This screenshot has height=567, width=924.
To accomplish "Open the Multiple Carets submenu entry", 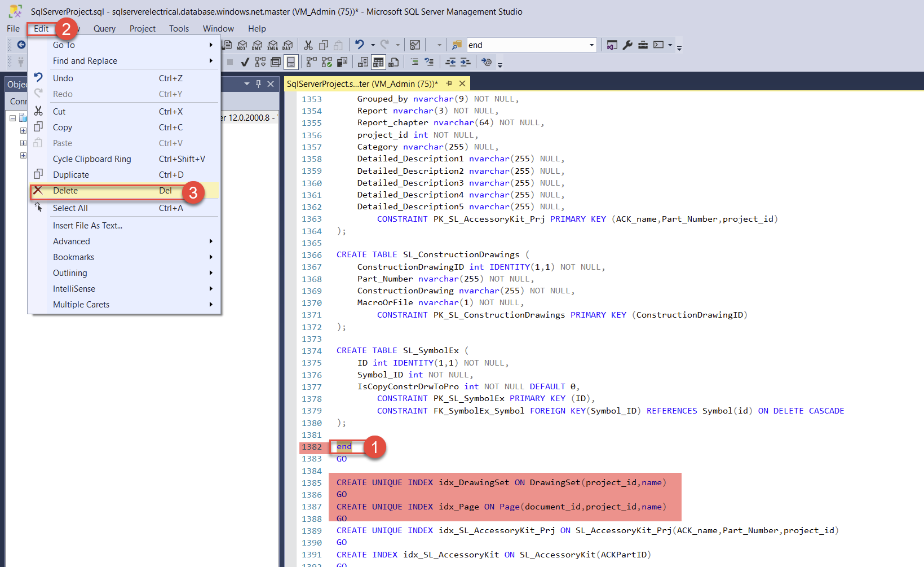I will [x=124, y=305].
